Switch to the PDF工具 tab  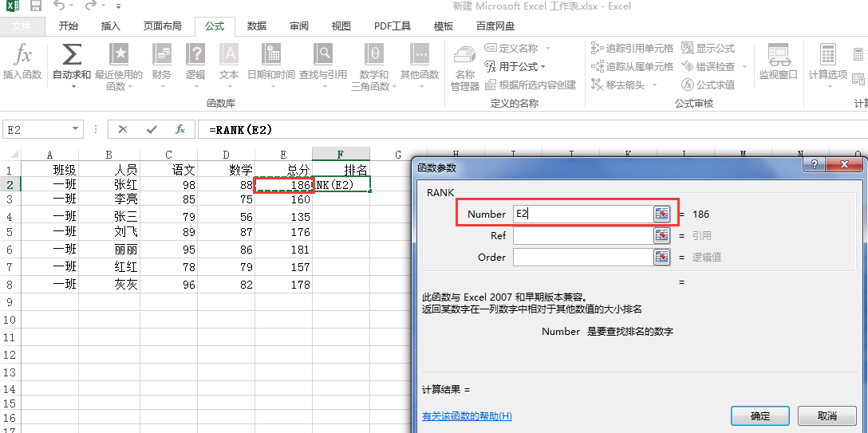tap(393, 26)
